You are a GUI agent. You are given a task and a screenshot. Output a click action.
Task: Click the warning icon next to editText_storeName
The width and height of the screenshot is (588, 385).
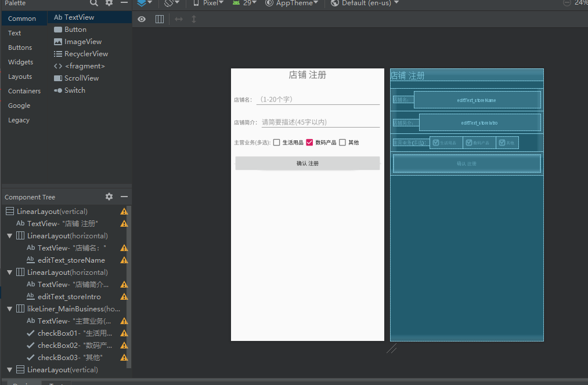pyautogui.click(x=123, y=260)
